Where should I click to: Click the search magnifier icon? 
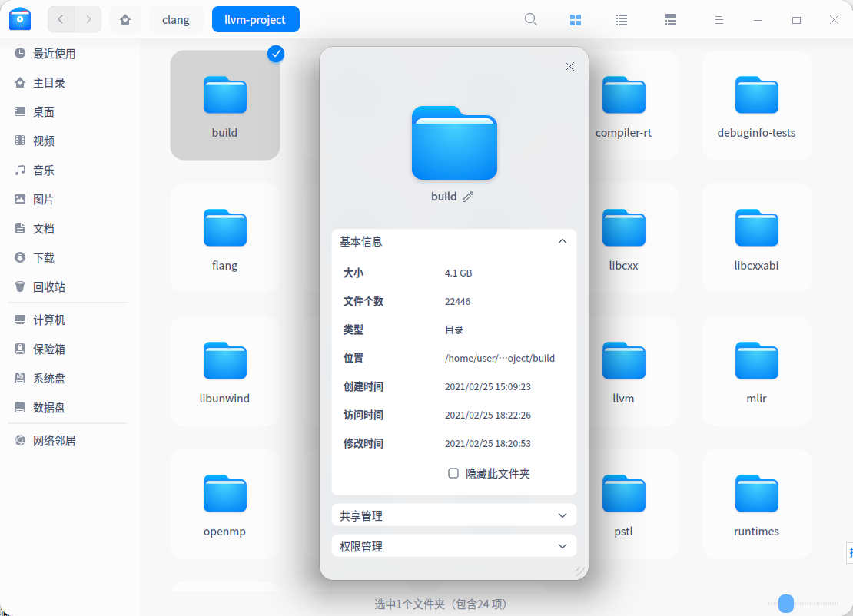[x=531, y=19]
